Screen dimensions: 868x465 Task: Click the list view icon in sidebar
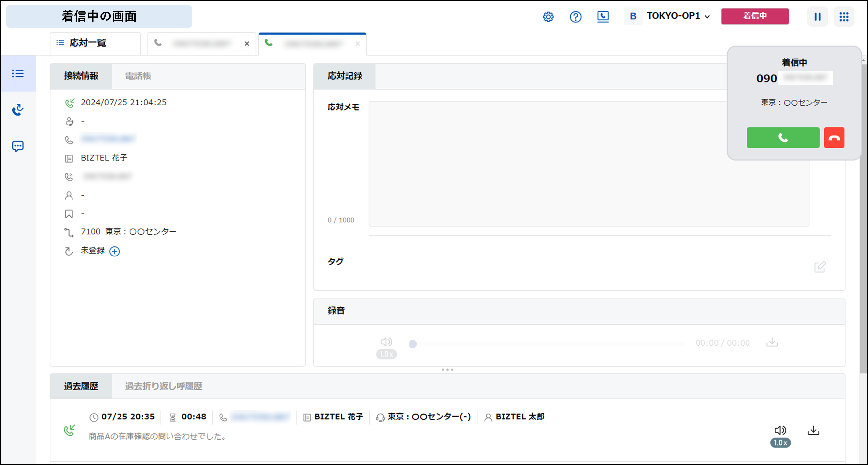[x=18, y=73]
